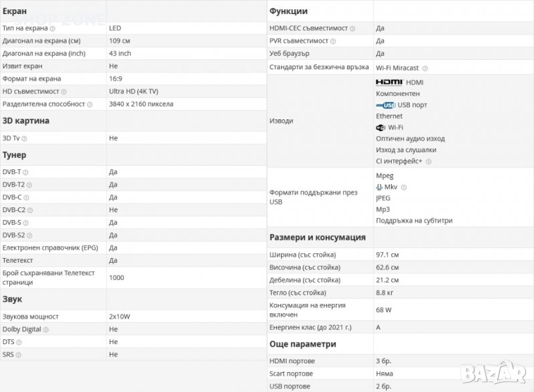The width and height of the screenshot is (534, 392).
Task: Click the "Ultra HD (4K TV)" value cell
Action: point(133,91)
